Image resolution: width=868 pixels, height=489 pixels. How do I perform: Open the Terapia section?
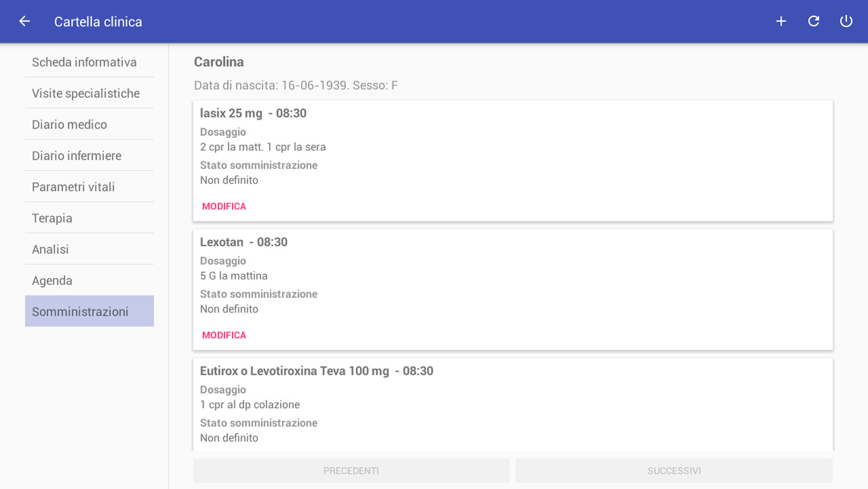pos(90,218)
